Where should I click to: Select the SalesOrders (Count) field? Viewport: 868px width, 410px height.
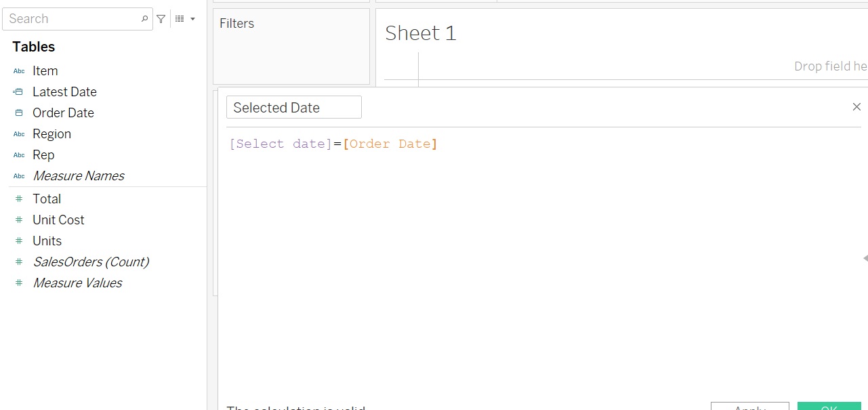coord(91,262)
